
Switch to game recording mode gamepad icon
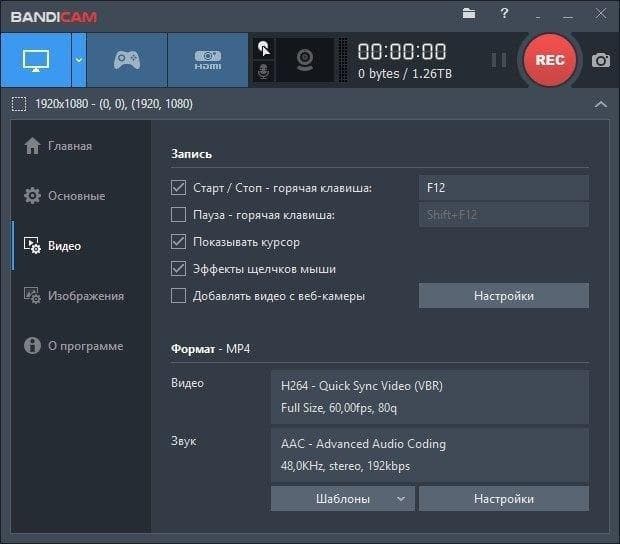click(127, 60)
